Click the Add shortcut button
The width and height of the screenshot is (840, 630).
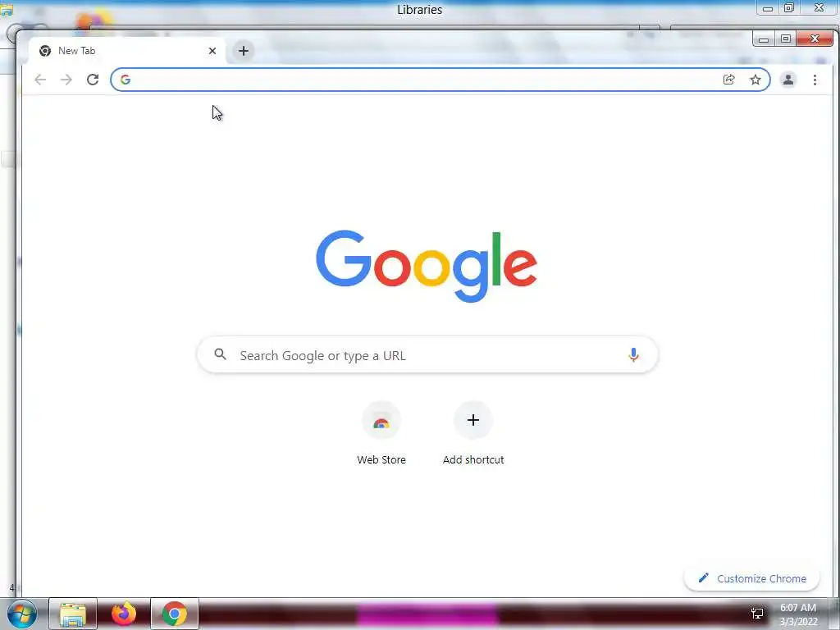click(473, 433)
